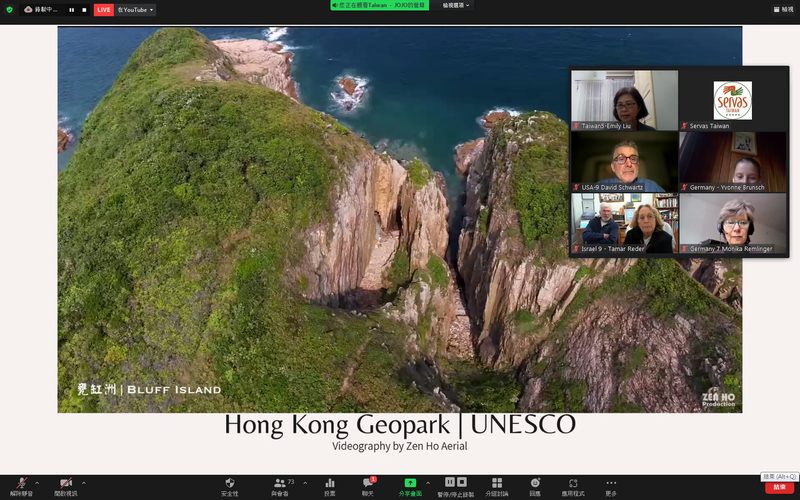This screenshot has width=800, height=500.
Task: Pause the cloud recording at top
Action: click(x=71, y=10)
